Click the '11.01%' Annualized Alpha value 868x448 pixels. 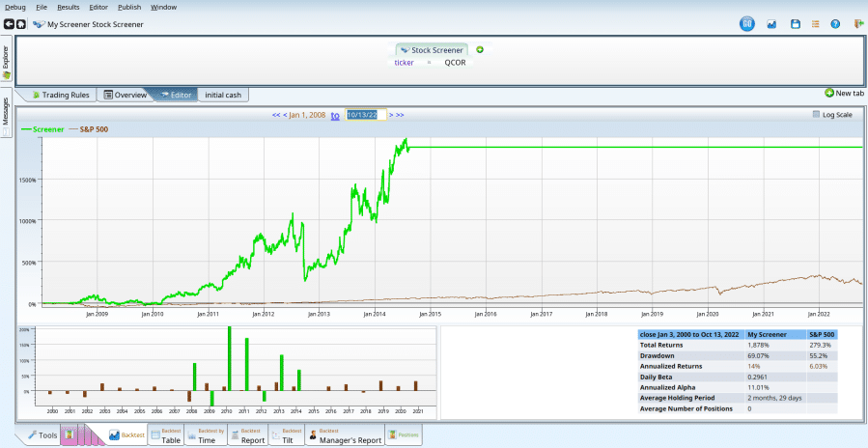click(x=758, y=387)
